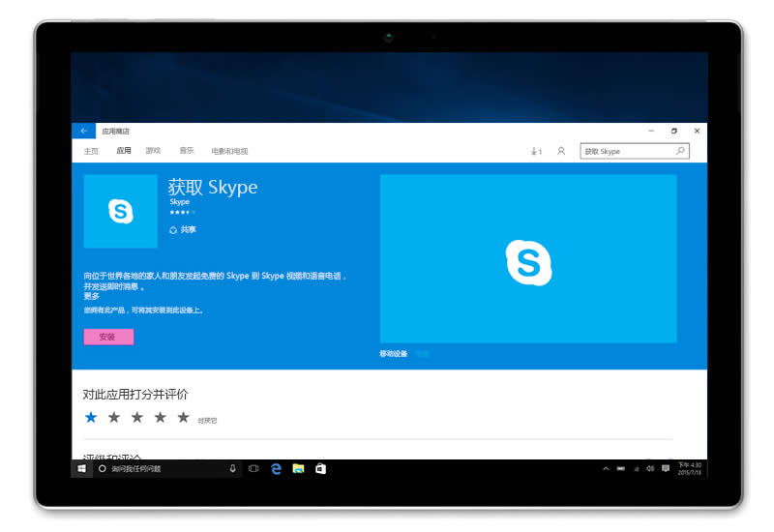774x532 pixels.
Task: Switch to the 电影和电视 tab
Action: [x=229, y=151]
